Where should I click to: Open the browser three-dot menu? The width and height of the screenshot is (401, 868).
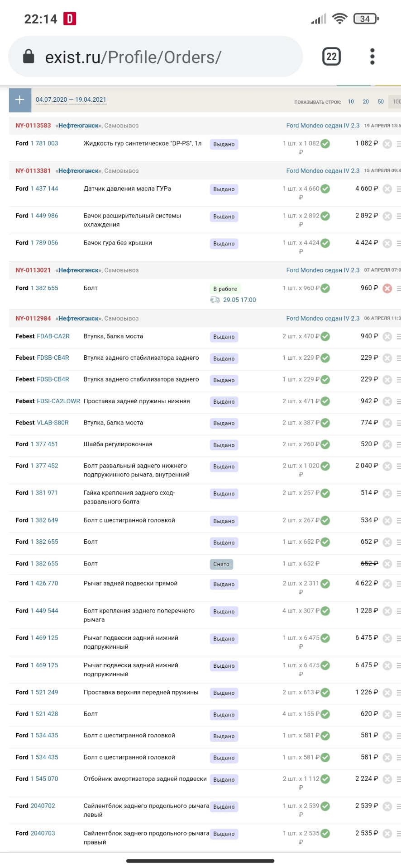click(372, 57)
